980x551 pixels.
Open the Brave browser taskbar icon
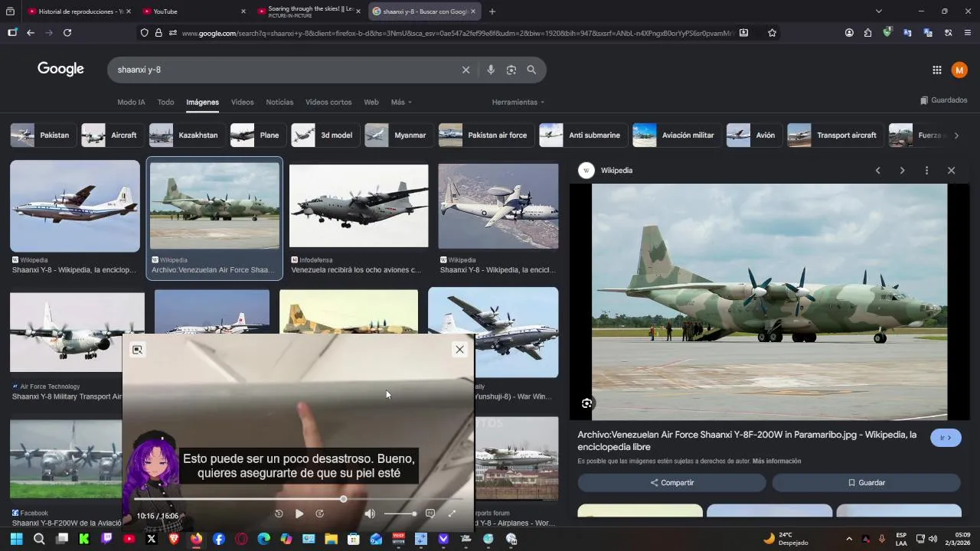174,539
